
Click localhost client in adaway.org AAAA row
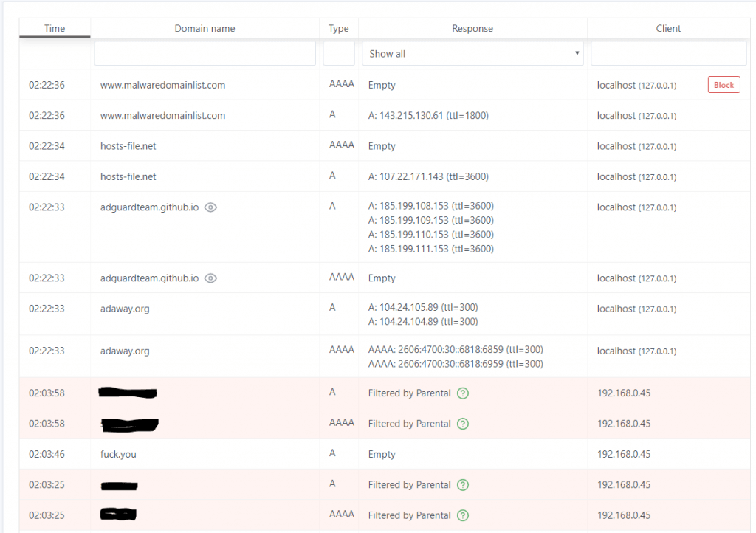tap(636, 351)
